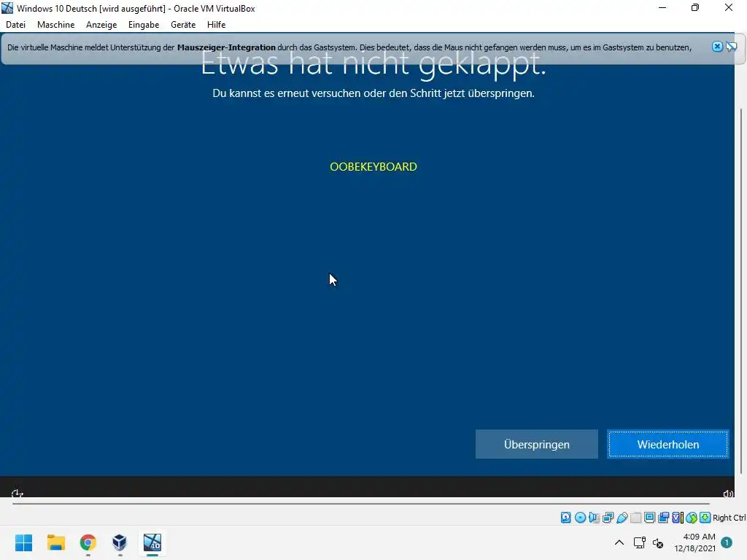This screenshot has height=560, width=747.
Task: Click the hard disk activity status icon
Action: (565, 518)
